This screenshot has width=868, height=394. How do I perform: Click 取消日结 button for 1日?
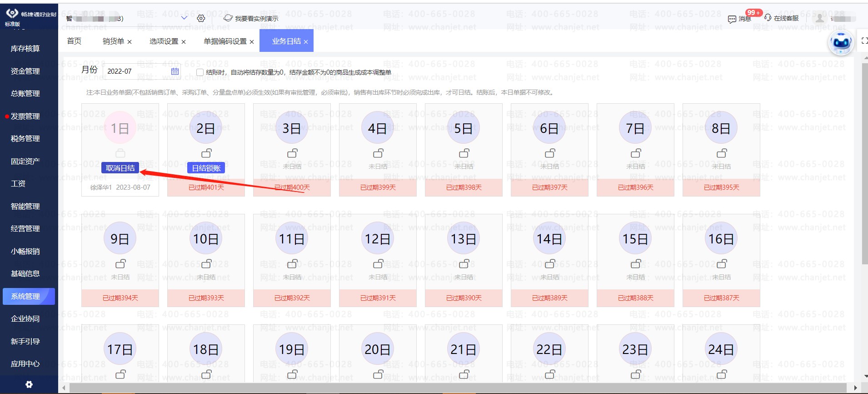pos(120,168)
